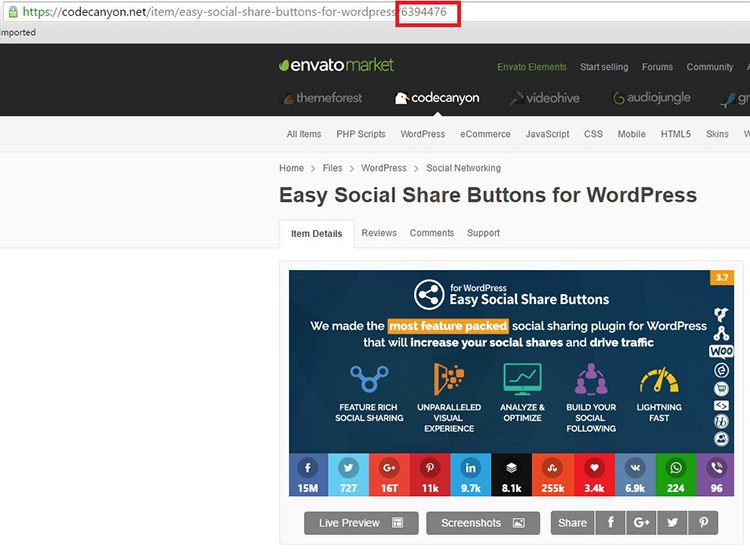Screen dimensions: 750x553
Task: Open Live Preview button
Action: click(361, 523)
